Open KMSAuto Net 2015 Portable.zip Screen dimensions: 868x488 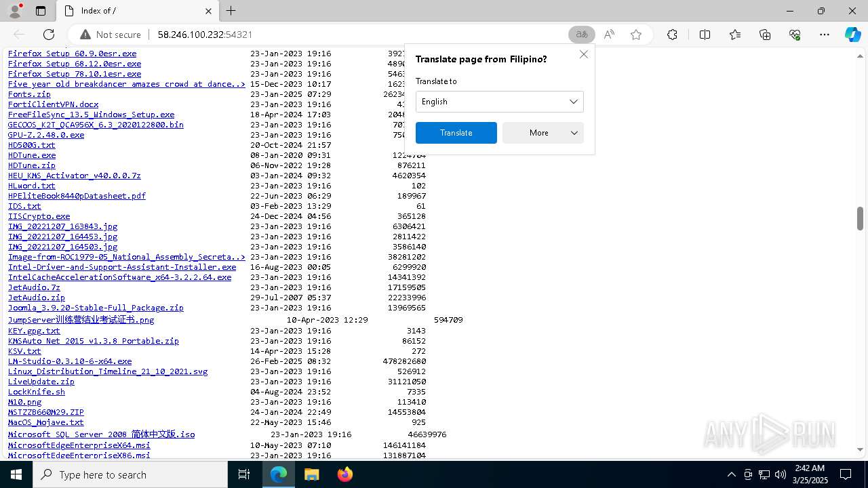click(94, 341)
